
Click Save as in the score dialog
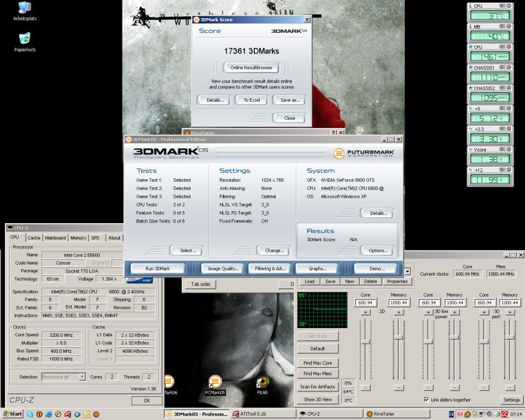point(290,100)
